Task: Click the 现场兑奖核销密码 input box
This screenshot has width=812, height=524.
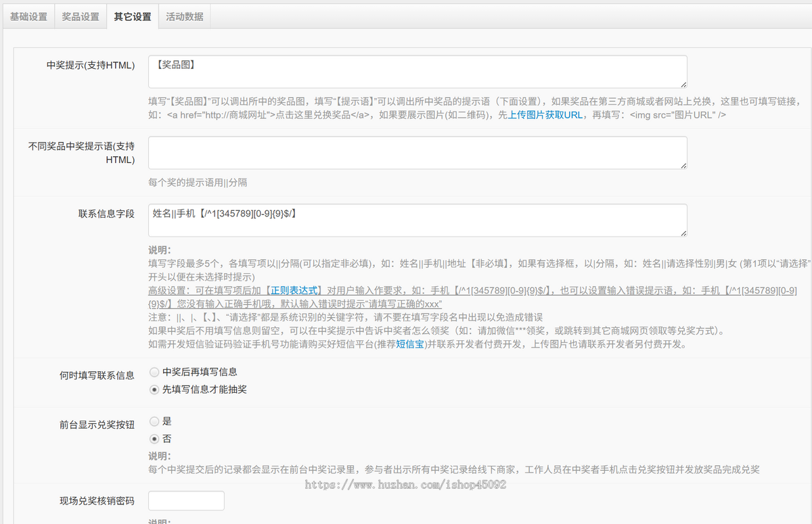Action: 186,501
